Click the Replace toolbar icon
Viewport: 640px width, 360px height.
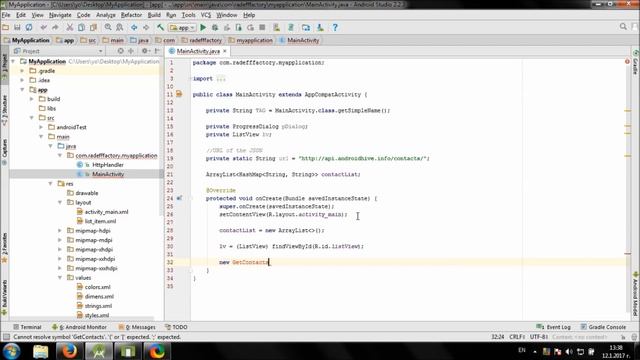click(120, 27)
